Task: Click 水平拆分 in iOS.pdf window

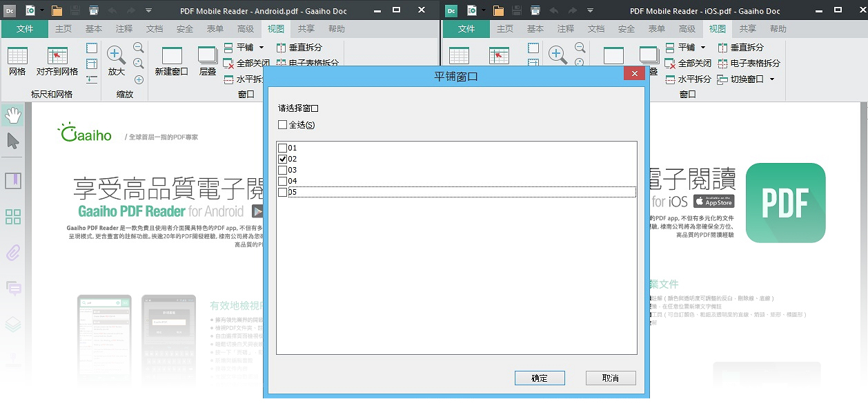Action: click(x=689, y=79)
